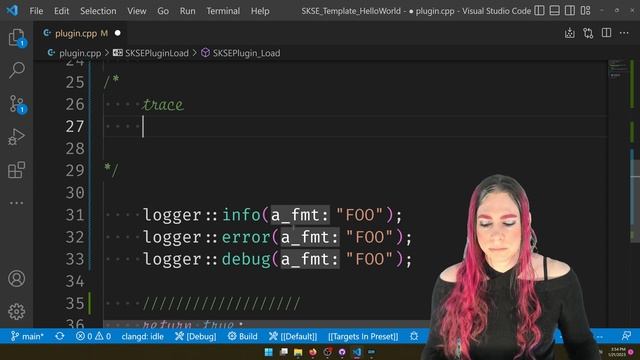Open notifications at status bar end
The image size is (640, 360).
(626, 336)
